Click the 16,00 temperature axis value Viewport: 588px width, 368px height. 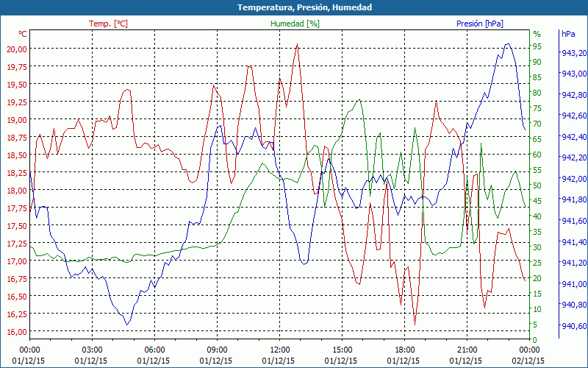(x=17, y=331)
